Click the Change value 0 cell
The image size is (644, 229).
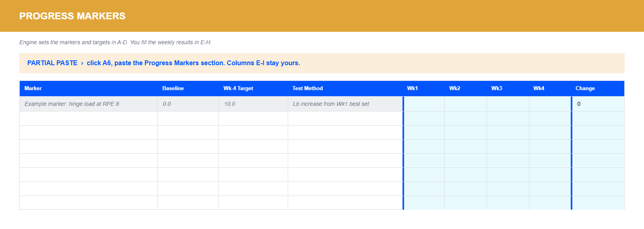click(599, 104)
